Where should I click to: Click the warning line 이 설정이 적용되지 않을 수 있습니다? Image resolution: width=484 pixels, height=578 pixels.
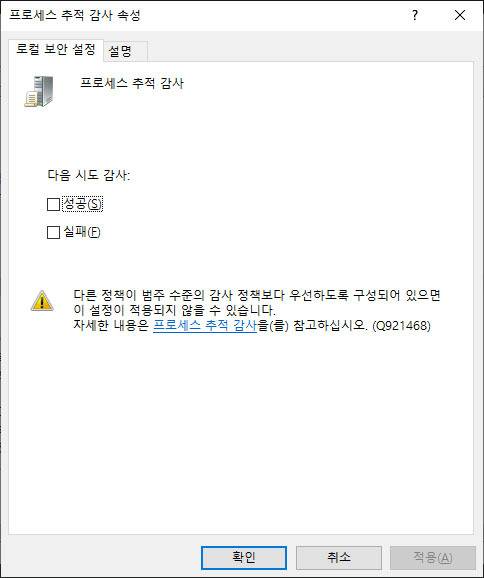coord(174,310)
